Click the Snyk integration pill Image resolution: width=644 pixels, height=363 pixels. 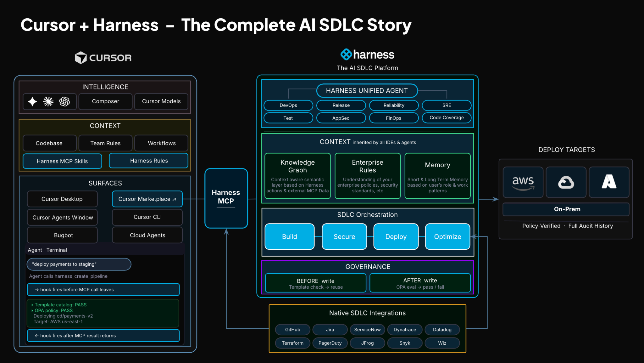pyautogui.click(x=405, y=343)
